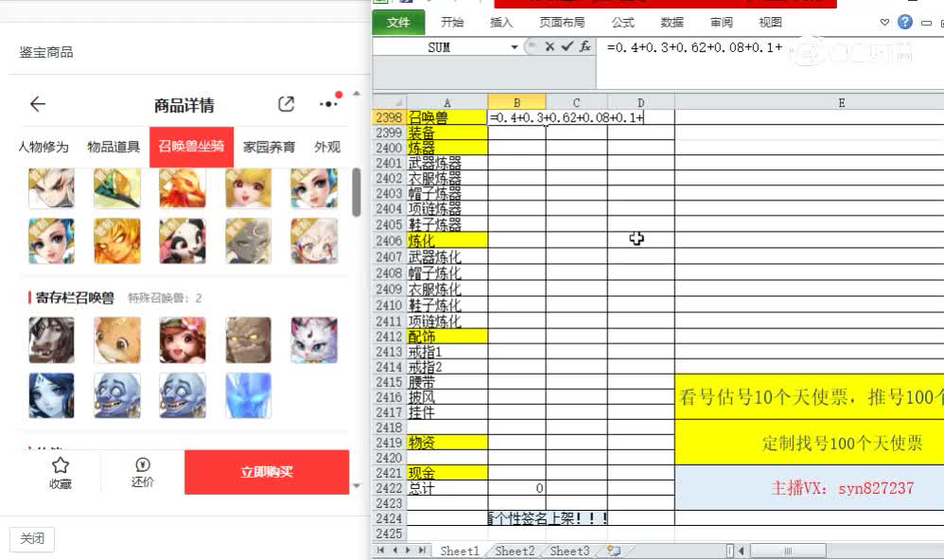The width and height of the screenshot is (944, 560).
Task: Switch to Sheet2 worksheet tab
Action: 515,551
